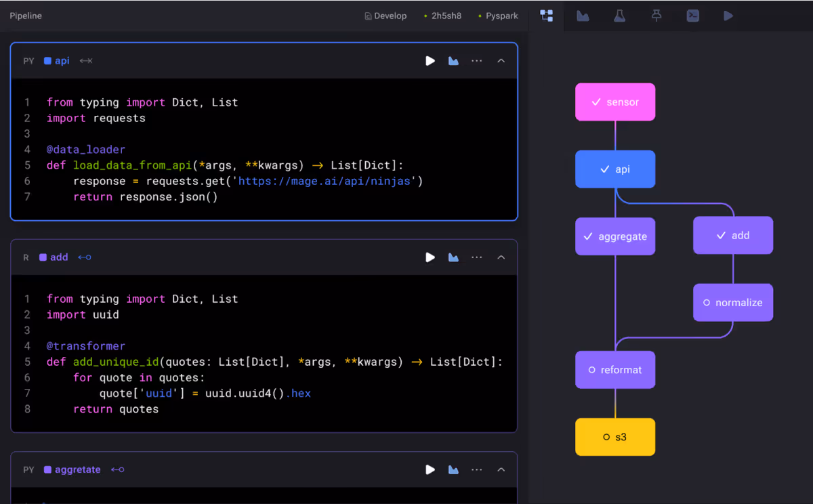Click the run pipeline play tab
The width and height of the screenshot is (813, 504).
[728, 16]
